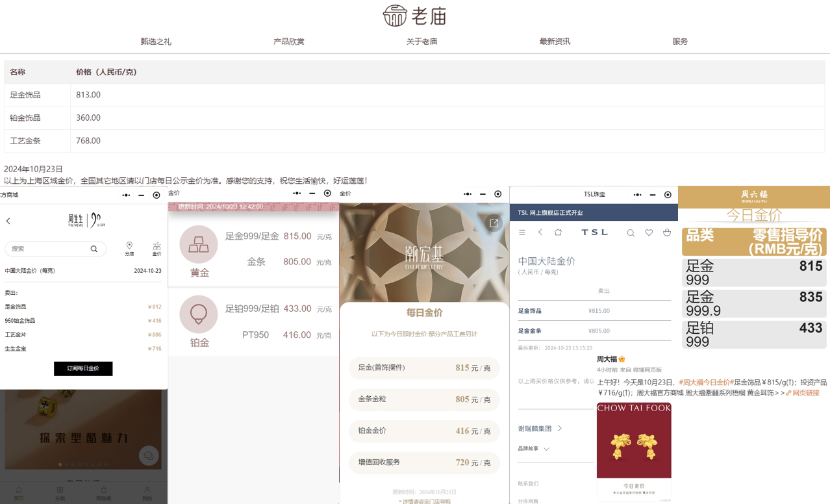Viewport: 830px width, 504px height.
Task: Open the 最新资讯 menu
Action: pyautogui.click(x=555, y=42)
